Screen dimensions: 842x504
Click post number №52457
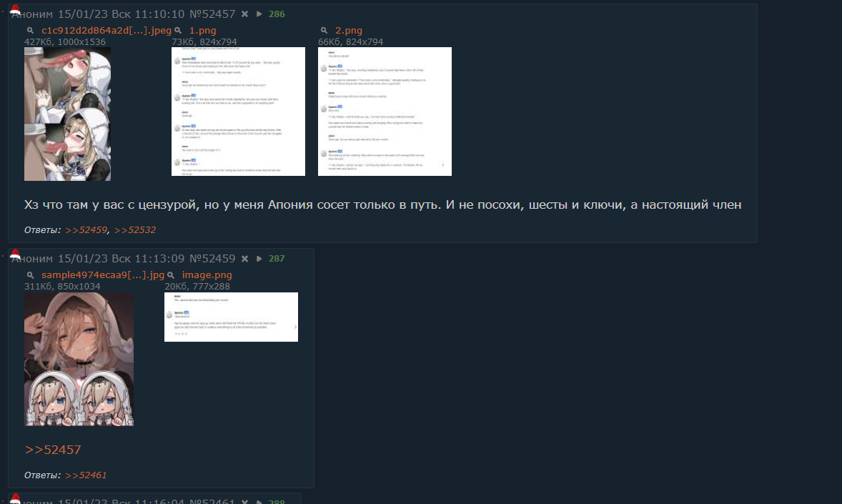pyautogui.click(x=212, y=14)
